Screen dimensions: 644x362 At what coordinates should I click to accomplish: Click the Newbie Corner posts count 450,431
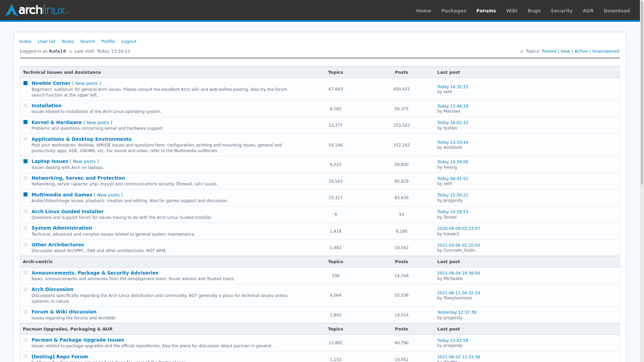pos(401,89)
